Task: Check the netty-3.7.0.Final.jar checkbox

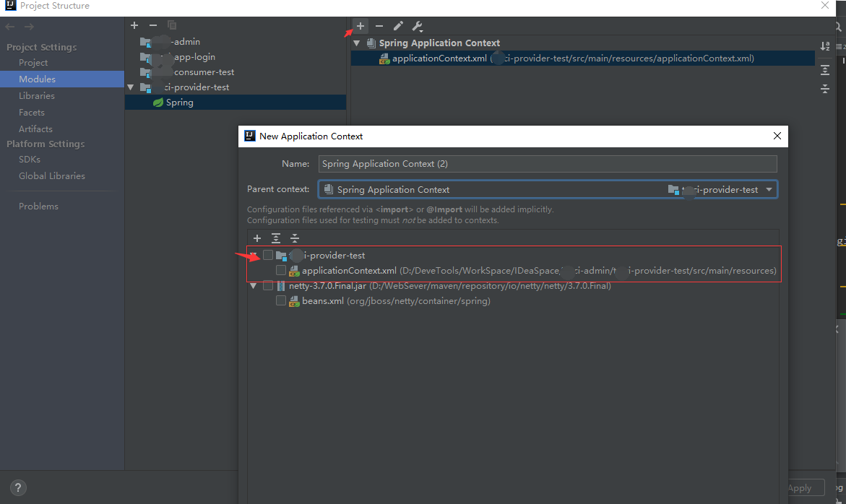Action: (268, 285)
